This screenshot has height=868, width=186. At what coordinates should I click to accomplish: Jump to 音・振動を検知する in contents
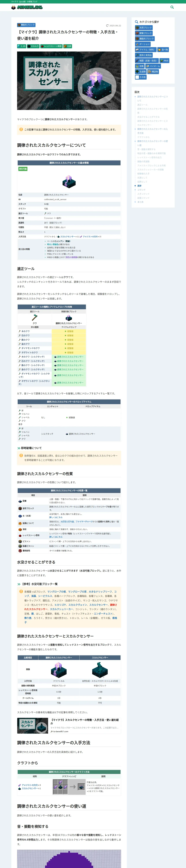pyautogui.click(x=146, y=149)
